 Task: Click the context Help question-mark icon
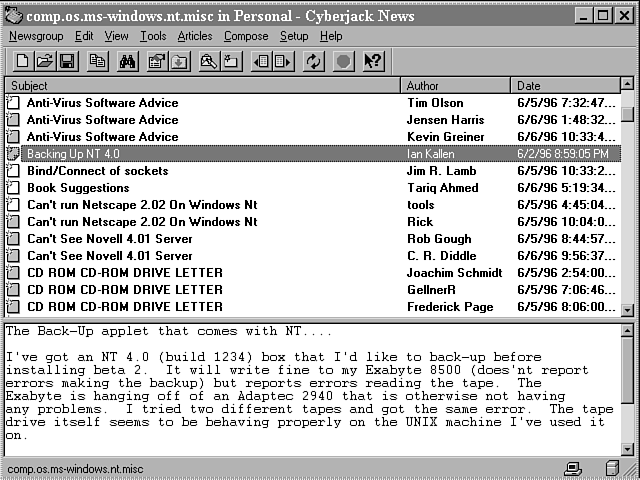[x=373, y=62]
